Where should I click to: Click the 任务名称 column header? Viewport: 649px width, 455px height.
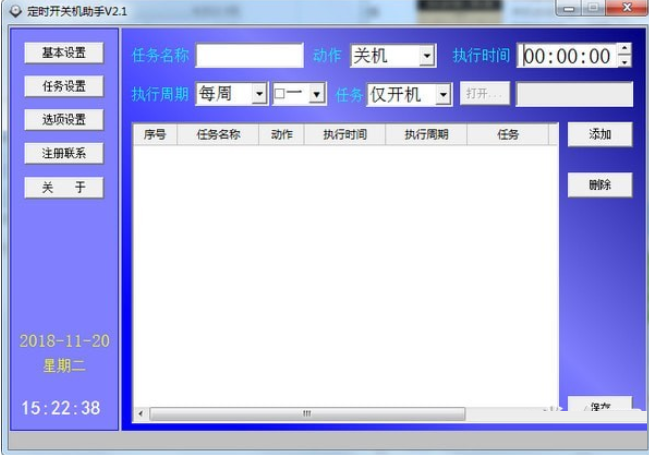point(218,134)
